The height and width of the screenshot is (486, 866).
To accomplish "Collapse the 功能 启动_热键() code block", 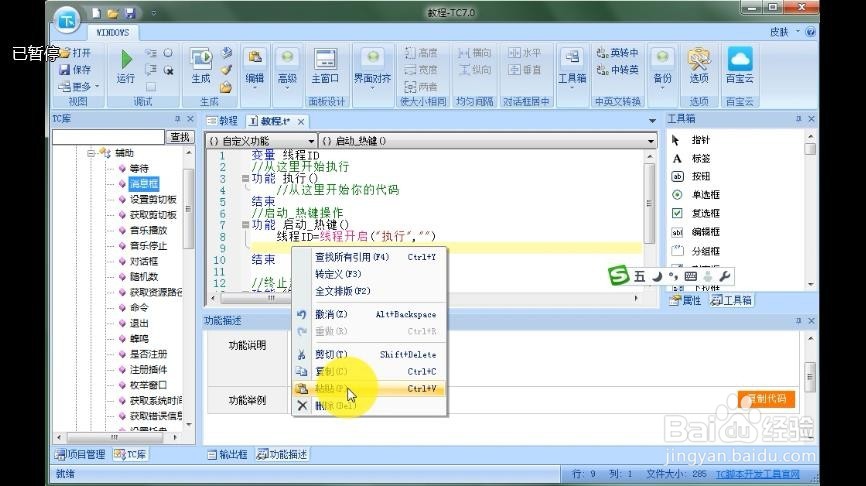I will click(x=245, y=225).
